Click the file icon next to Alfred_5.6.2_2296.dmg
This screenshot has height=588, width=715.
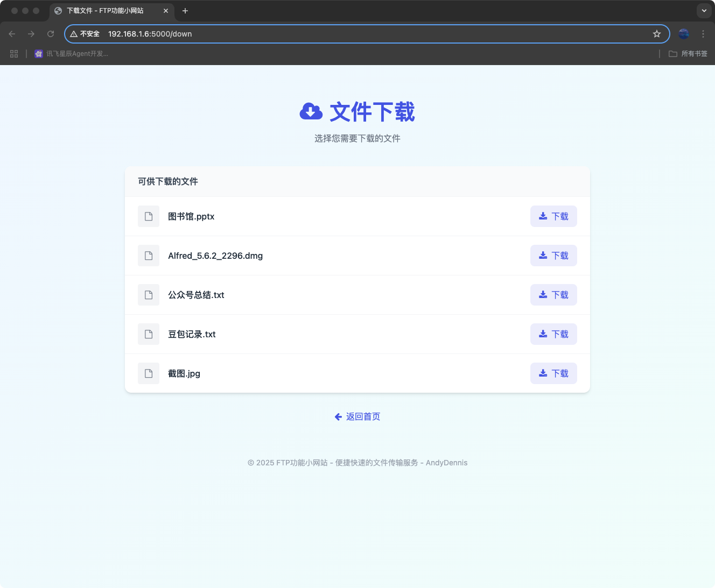coord(149,256)
